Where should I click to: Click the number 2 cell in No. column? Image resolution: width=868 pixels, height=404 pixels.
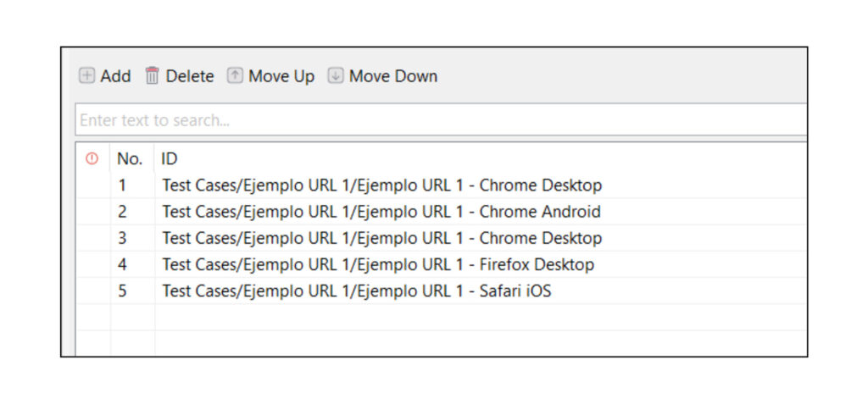point(122,212)
